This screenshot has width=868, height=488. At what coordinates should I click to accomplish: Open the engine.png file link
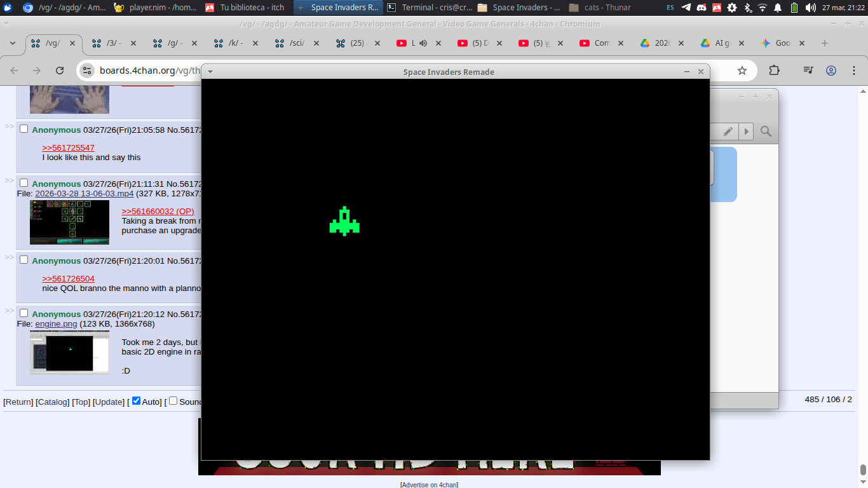(x=56, y=323)
